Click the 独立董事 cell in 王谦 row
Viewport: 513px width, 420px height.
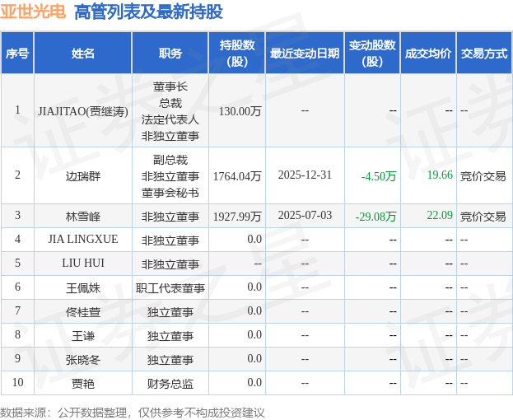pyautogui.click(x=170, y=336)
